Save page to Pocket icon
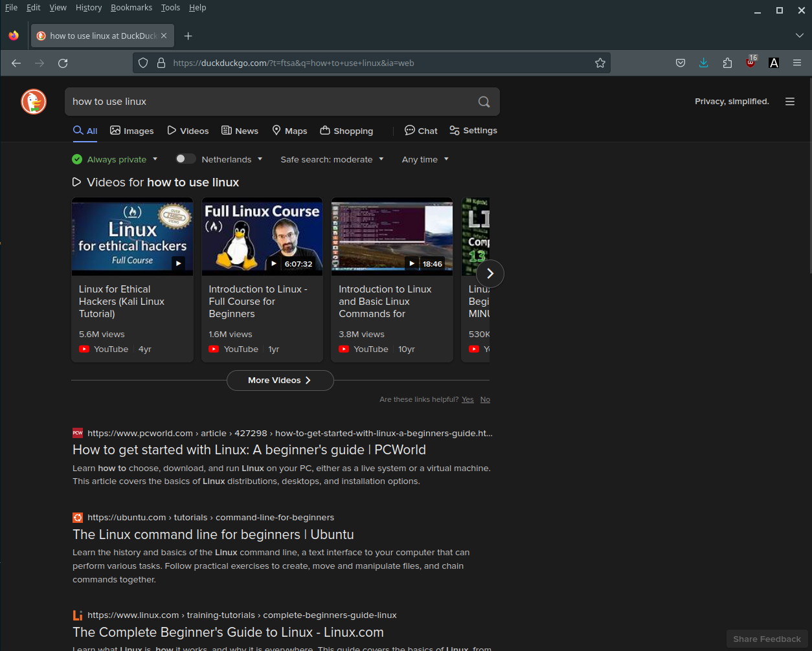Viewport: 812px width, 651px height. coord(681,63)
